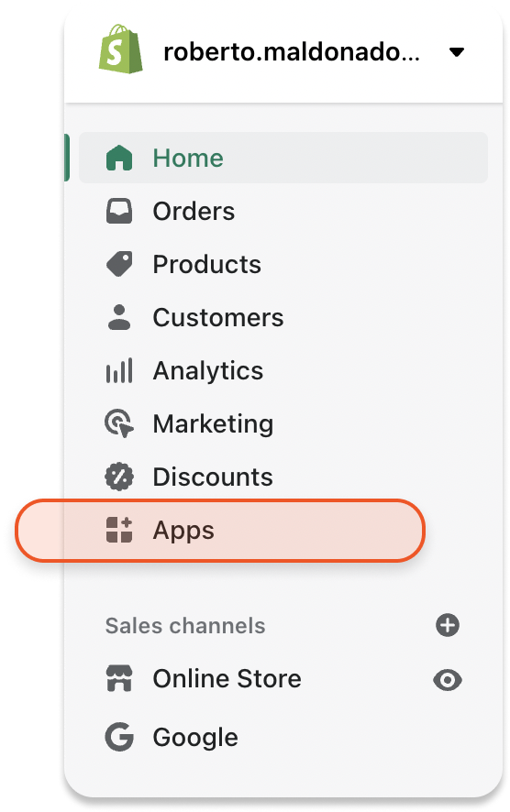
Task: Click the Products tag icon
Action: point(119,264)
